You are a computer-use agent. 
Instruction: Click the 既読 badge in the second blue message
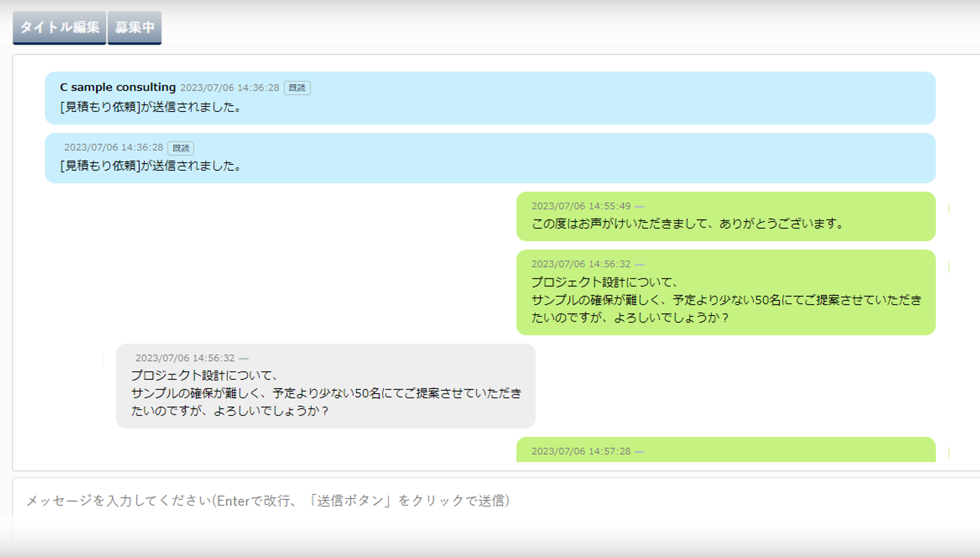point(181,148)
